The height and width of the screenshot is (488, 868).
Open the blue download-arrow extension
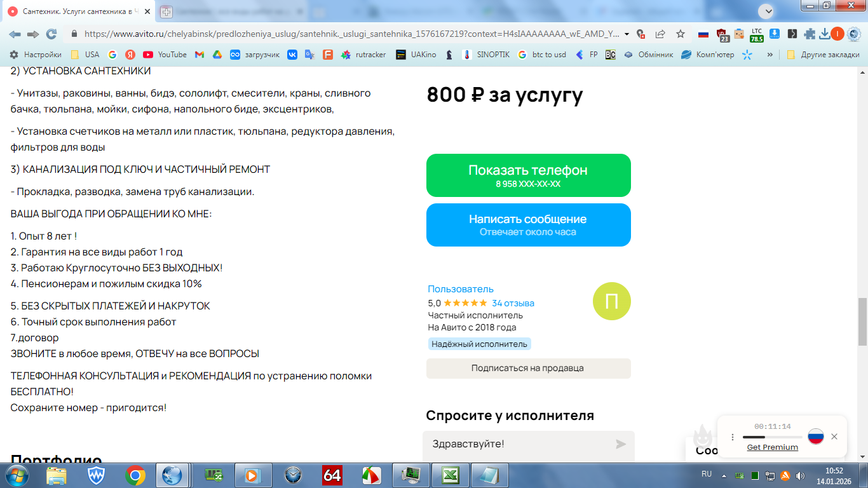(x=775, y=34)
